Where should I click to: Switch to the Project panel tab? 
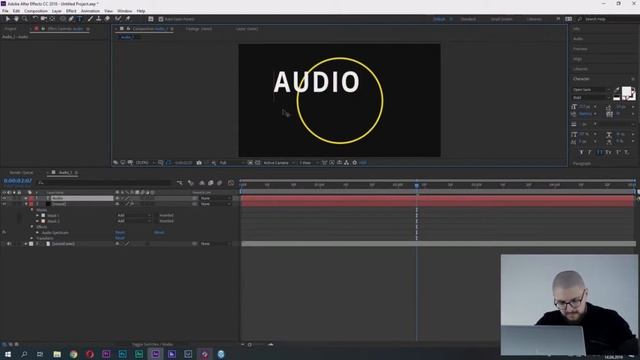tap(11, 29)
